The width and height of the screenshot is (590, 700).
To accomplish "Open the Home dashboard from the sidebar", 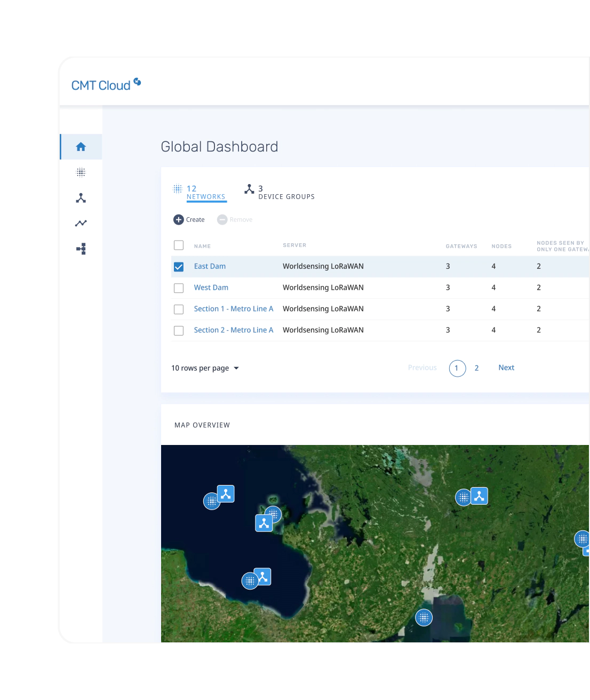I will pos(81,146).
